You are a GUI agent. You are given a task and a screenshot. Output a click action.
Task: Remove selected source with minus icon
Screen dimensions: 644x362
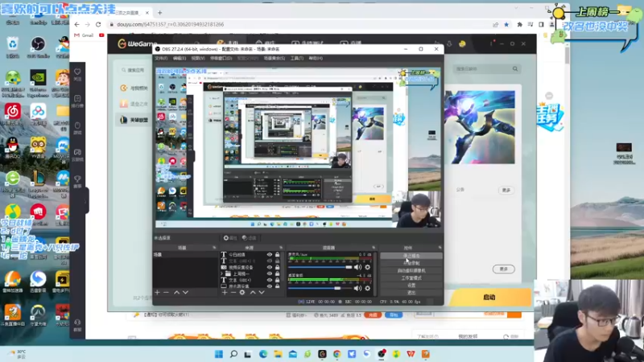click(x=233, y=292)
